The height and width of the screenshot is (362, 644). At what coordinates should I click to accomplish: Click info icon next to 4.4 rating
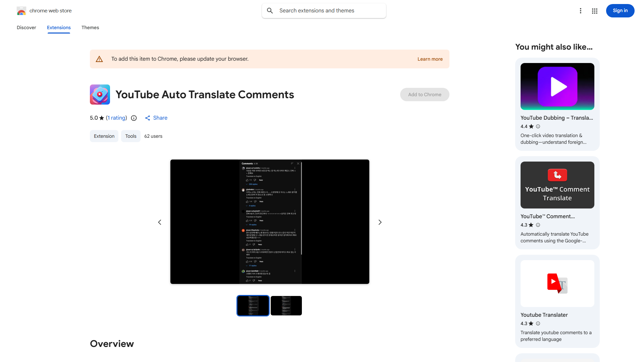pos(538,126)
